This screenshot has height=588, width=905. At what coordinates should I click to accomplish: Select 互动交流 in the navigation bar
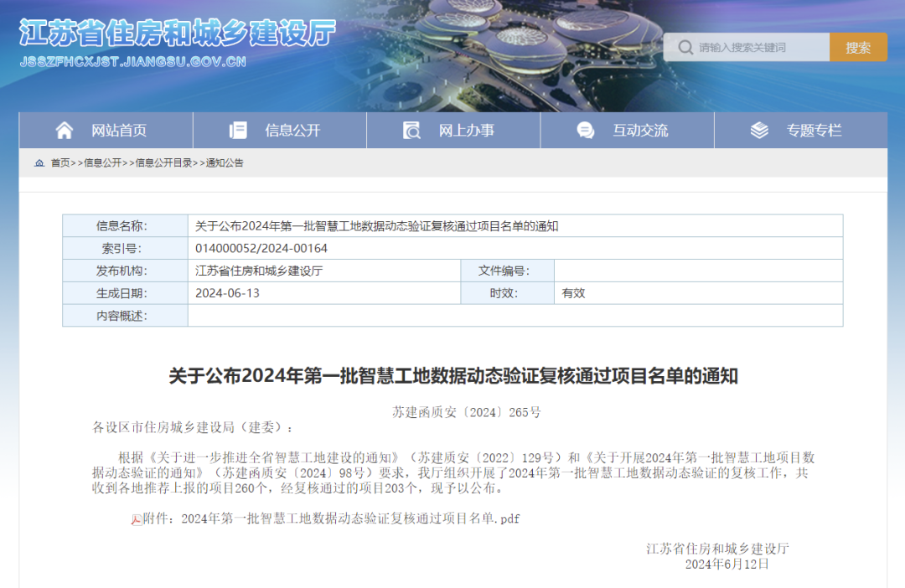[x=628, y=131]
